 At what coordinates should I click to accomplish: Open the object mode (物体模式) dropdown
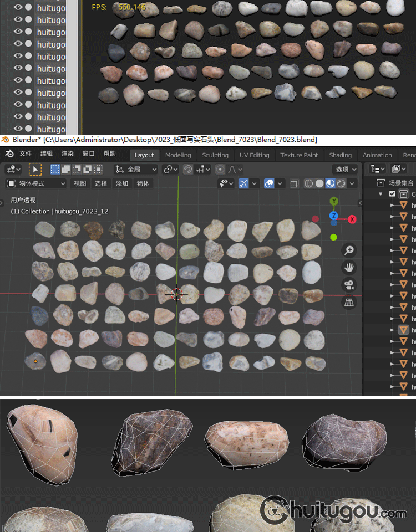pos(36,183)
